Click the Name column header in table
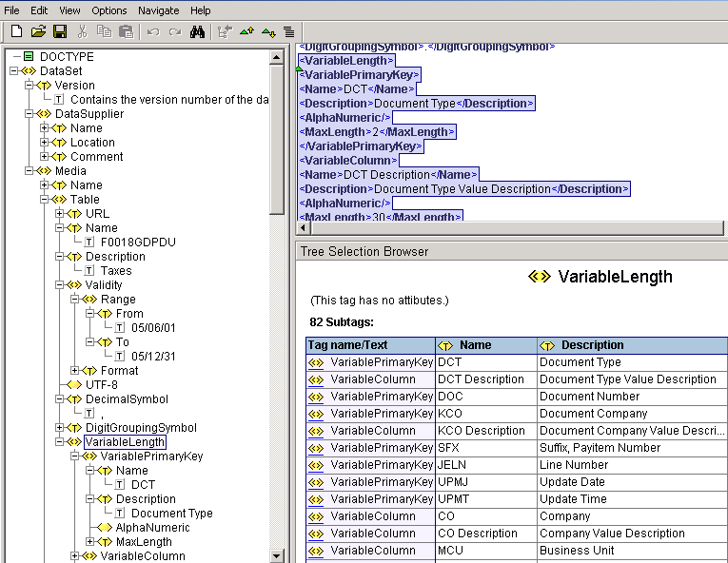The height and width of the screenshot is (563, 728). click(x=486, y=345)
